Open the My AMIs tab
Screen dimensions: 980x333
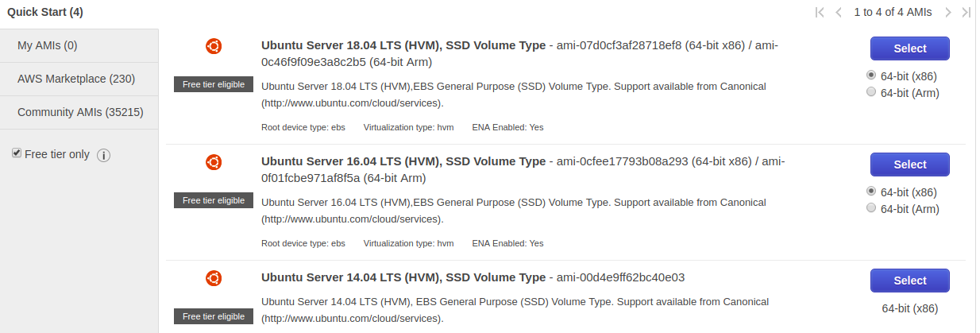[48, 45]
